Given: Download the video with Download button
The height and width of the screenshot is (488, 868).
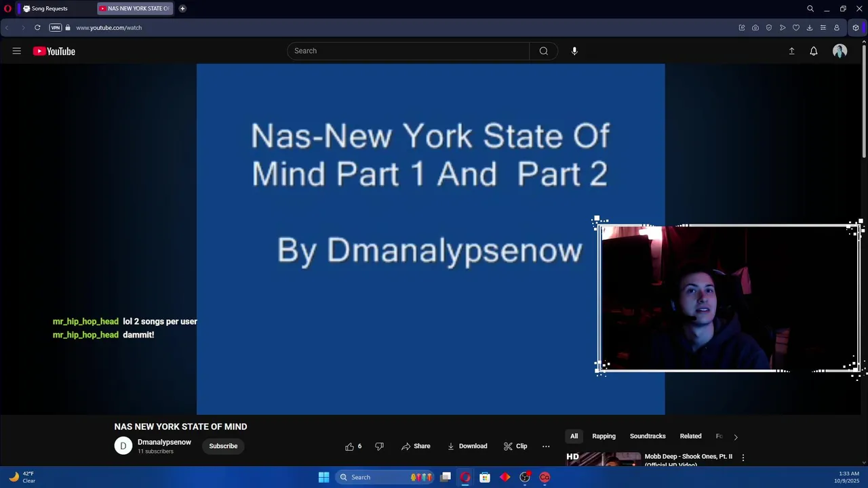Looking at the screenshot, I should click(x=467, y=446).
